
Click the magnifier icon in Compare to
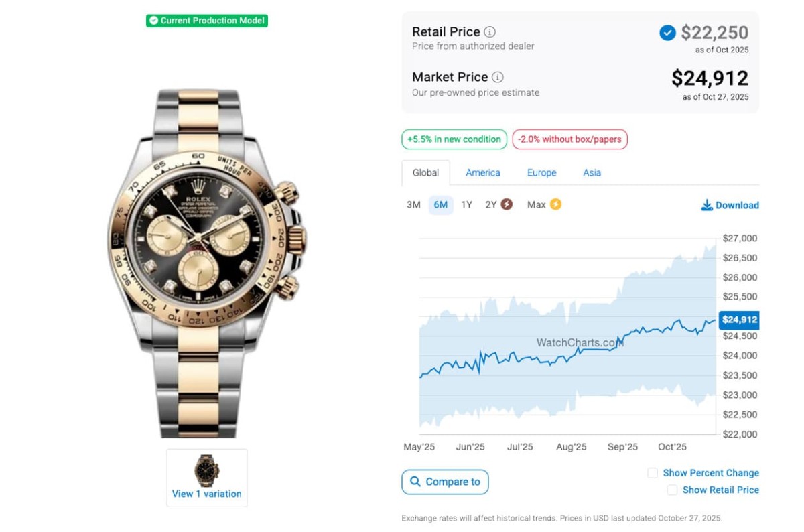click(415, 482)
